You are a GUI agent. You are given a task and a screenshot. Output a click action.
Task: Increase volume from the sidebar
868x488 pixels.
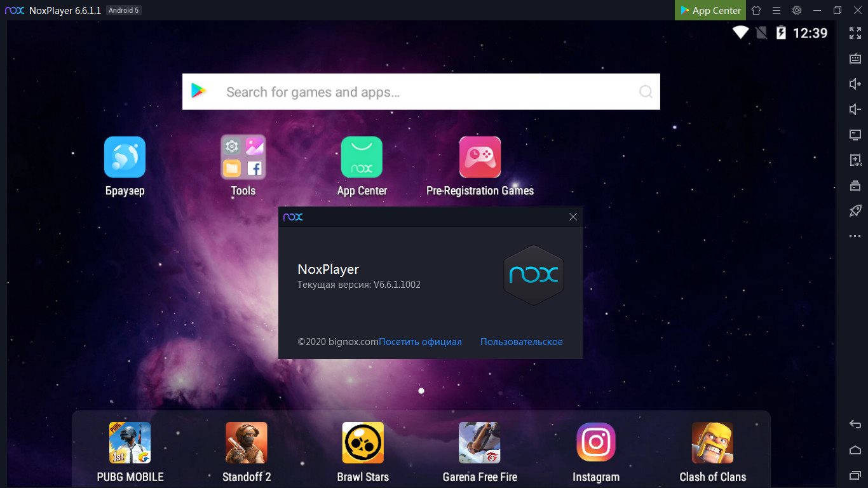coord(855,84)
